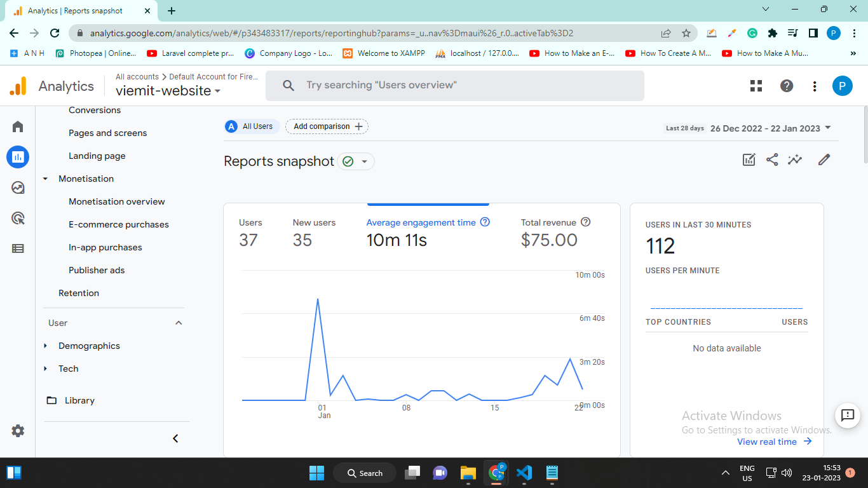Show hidden system tray icons

coord(725,473)
